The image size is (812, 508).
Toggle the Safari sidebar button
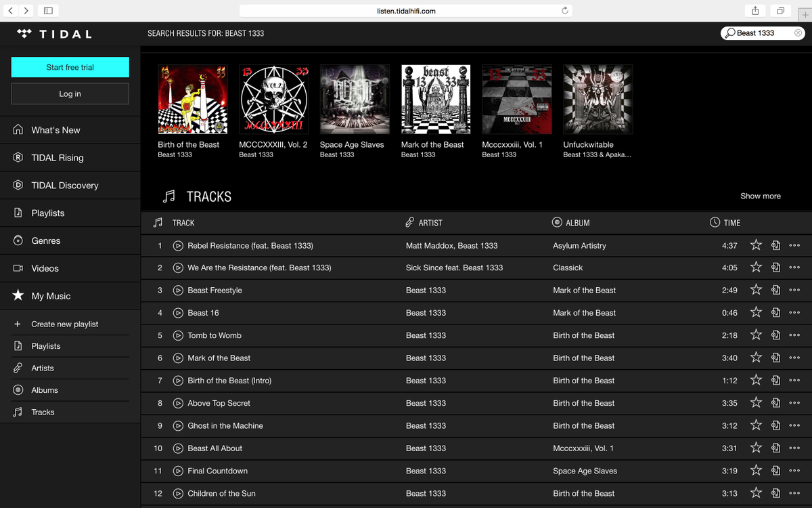[48, 11]
